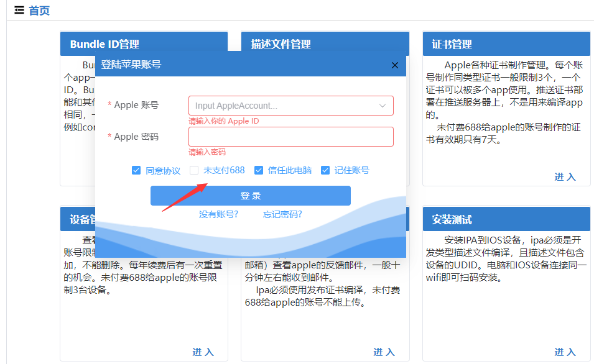Focus the Apple 账号 input field

[291, 106]
